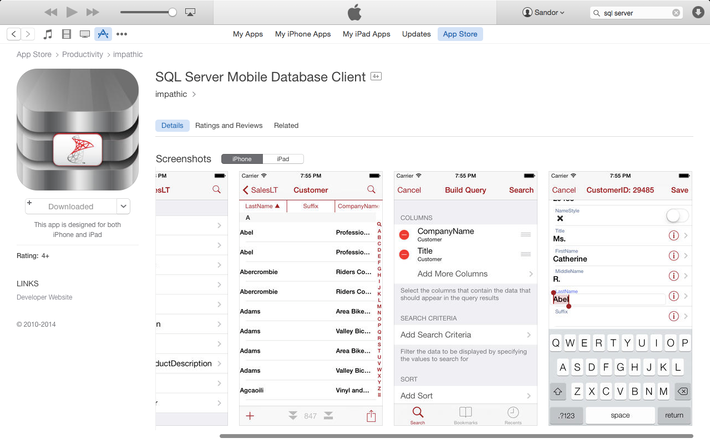The height and width of the screenshot is (443, 710).
Task: Open the Developer Website link
Action: click(44, 297)
